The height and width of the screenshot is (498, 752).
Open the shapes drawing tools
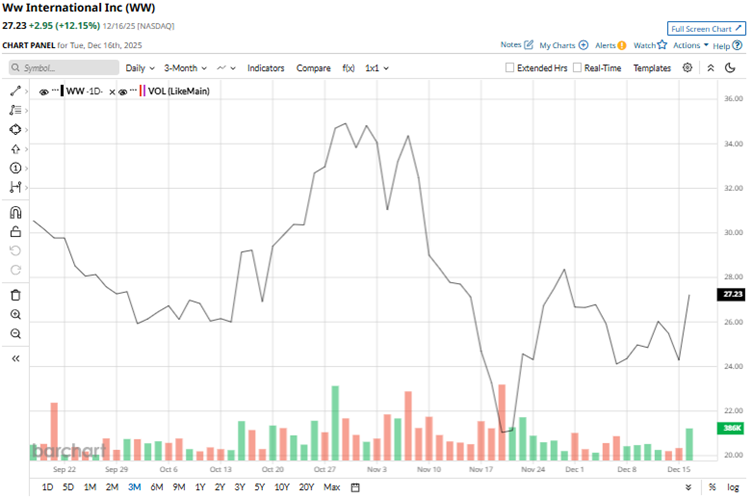point(15,130)
